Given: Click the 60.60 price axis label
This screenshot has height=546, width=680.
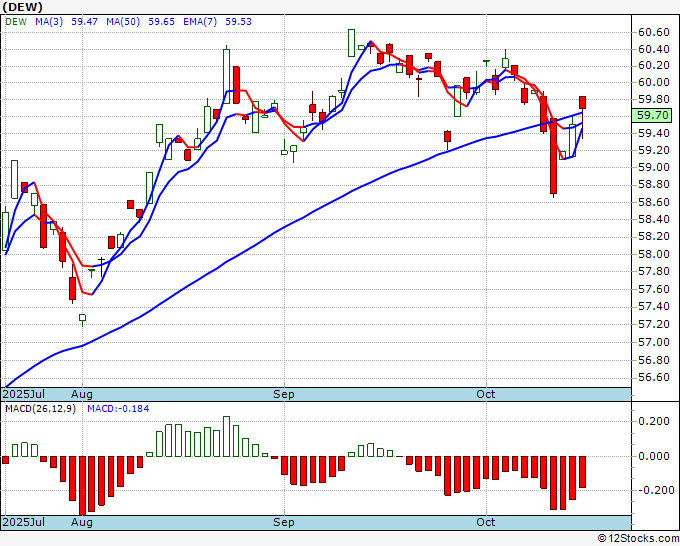Looking at the screenshot, I should click(654, 32).
